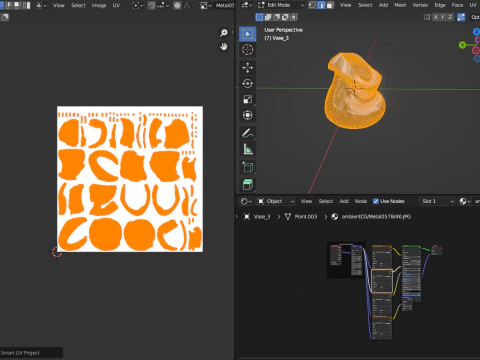Open the 3D viewport editor type dropdown
The height and width of the screenshot is (360, 480).
coord(247,5)
